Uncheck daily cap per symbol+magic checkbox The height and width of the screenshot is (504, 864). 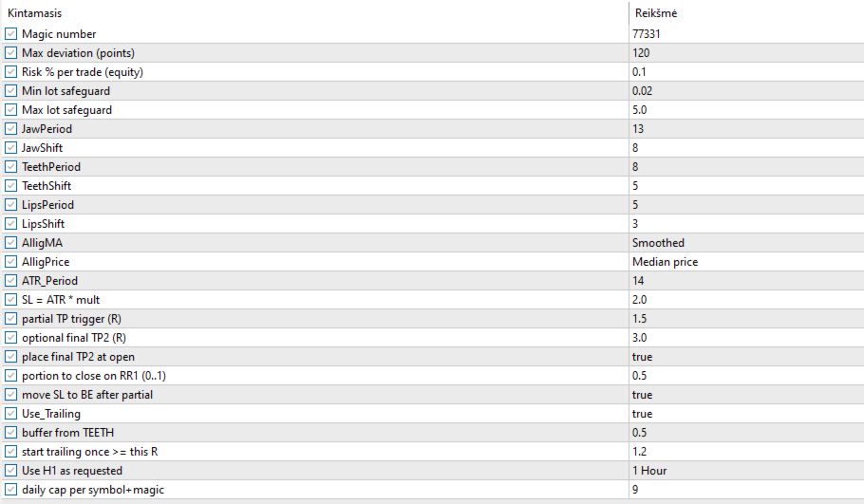coord(11,490)
